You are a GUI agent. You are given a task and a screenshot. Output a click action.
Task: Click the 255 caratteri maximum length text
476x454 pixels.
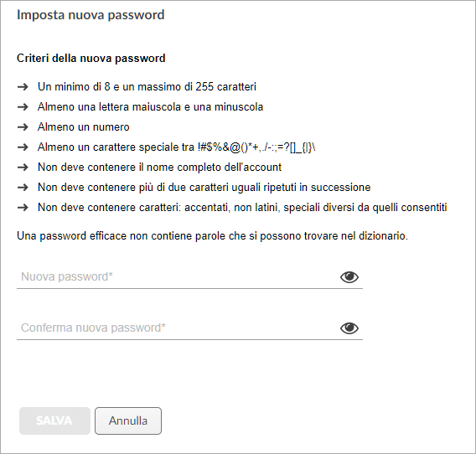[226, 87]
